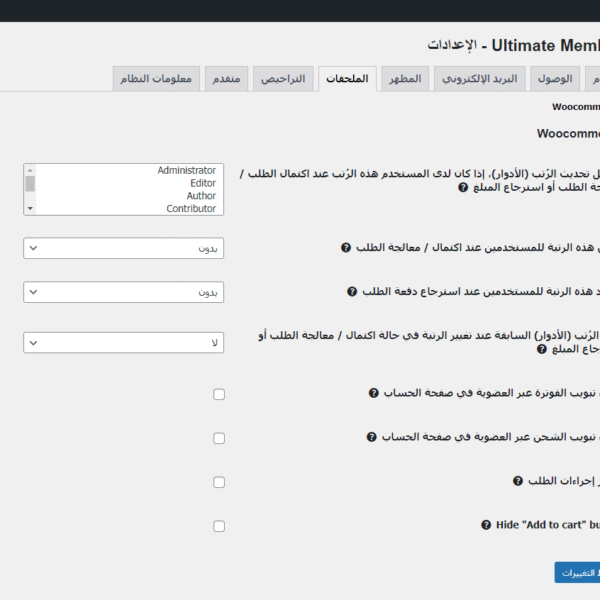Click the roles list scroll-up arrow

click(x=30, y=170)
